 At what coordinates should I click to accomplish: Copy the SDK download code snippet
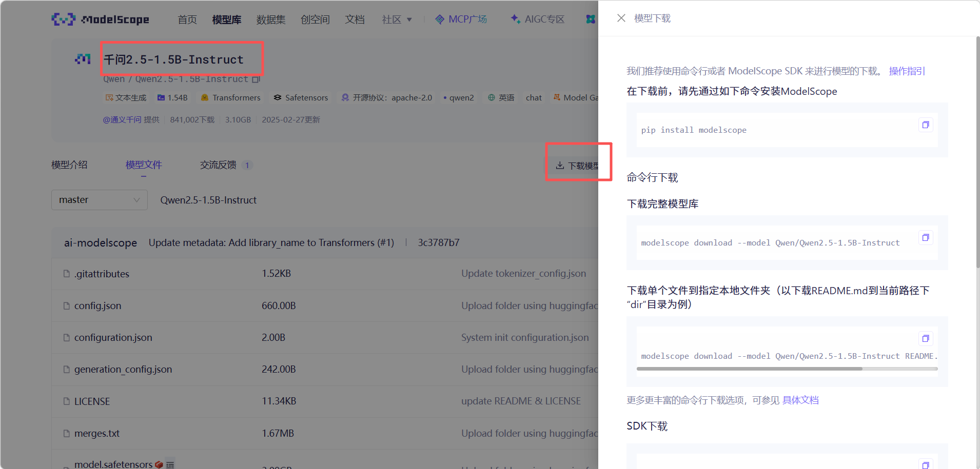point(926,464)
